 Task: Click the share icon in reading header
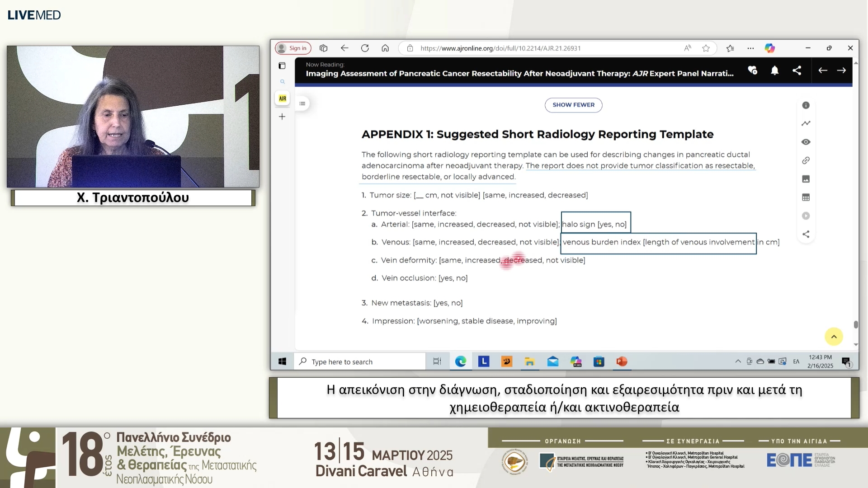(x=797, y=70)
